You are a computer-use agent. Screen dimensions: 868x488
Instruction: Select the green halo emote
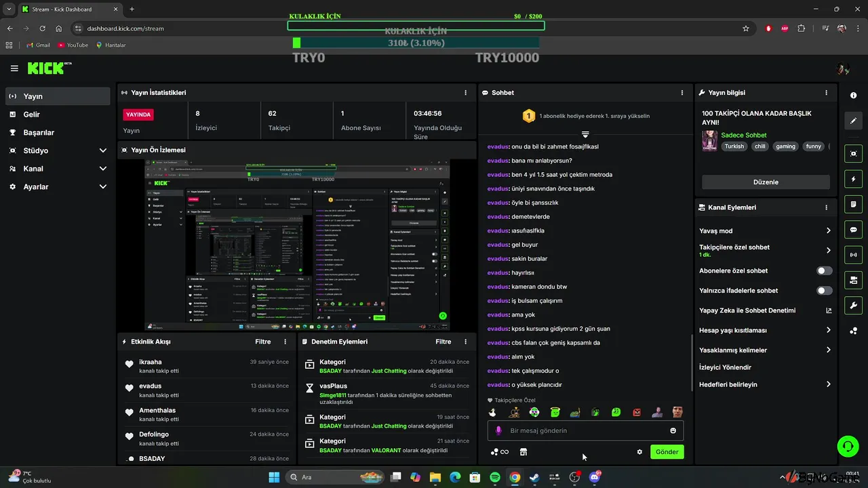(555, 412)
